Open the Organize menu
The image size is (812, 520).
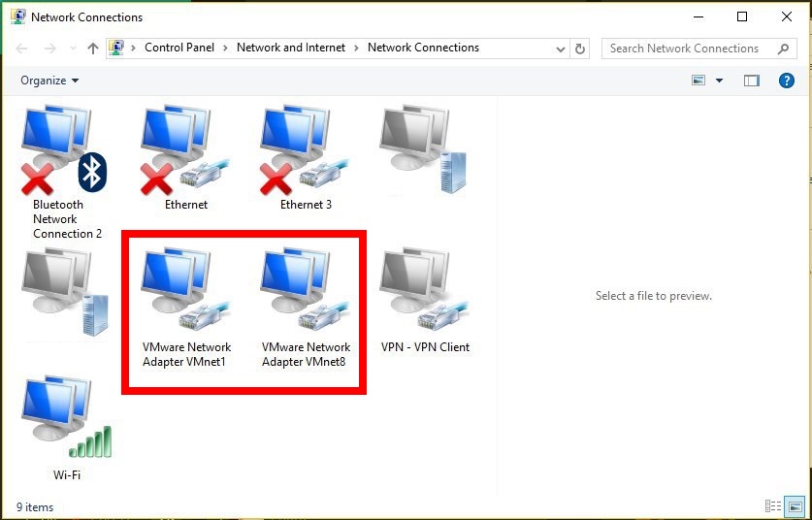click(49, 81)
